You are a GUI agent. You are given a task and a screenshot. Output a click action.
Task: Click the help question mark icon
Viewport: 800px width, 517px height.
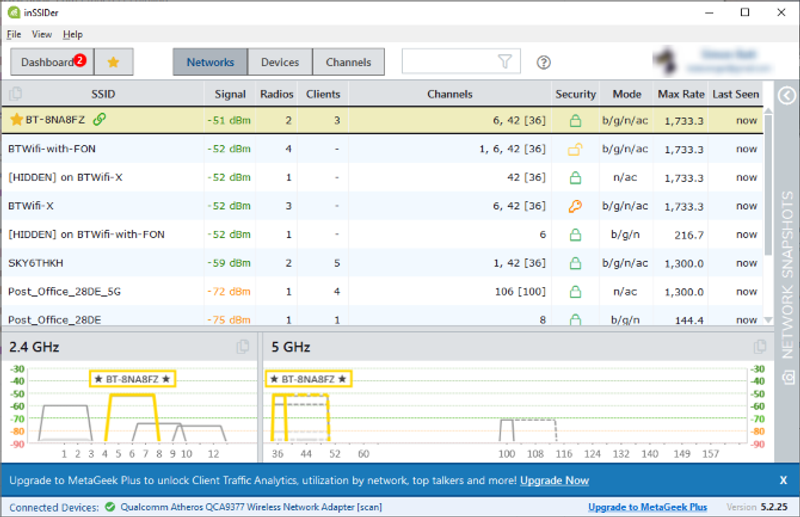tap(544, 62)
